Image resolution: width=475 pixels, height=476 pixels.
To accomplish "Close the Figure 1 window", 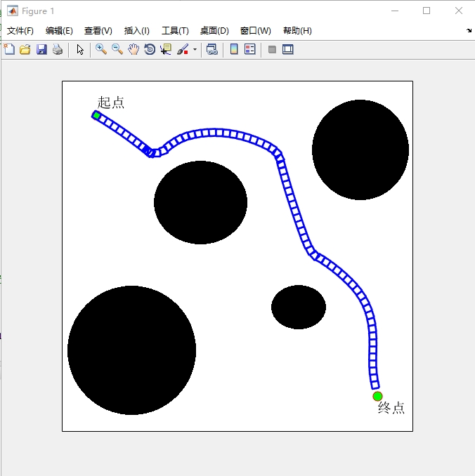I will coord(459,11).
